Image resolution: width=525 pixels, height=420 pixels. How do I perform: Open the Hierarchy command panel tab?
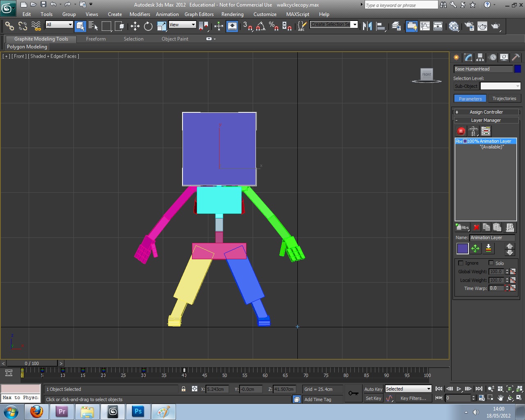point(480,57)
